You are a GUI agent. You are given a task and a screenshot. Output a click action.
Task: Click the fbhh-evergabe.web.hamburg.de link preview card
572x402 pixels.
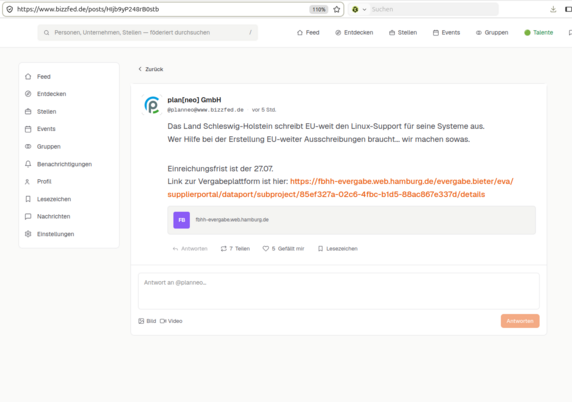click(x=352, y=220)
